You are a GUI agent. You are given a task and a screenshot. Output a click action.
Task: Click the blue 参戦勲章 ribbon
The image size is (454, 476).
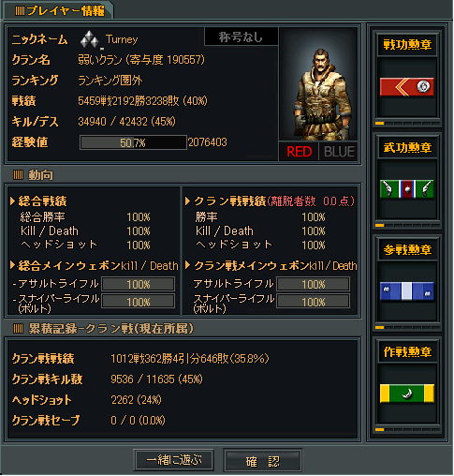407,291
